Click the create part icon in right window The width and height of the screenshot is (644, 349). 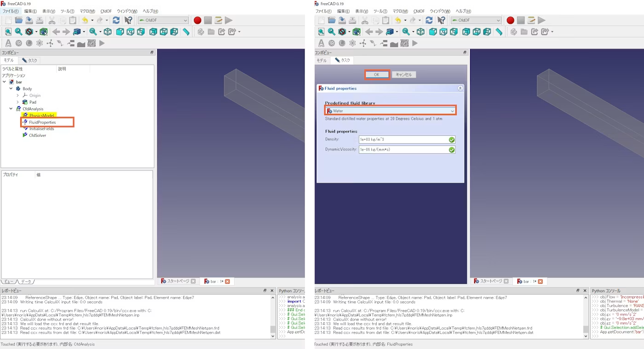[x=513, y=32]
